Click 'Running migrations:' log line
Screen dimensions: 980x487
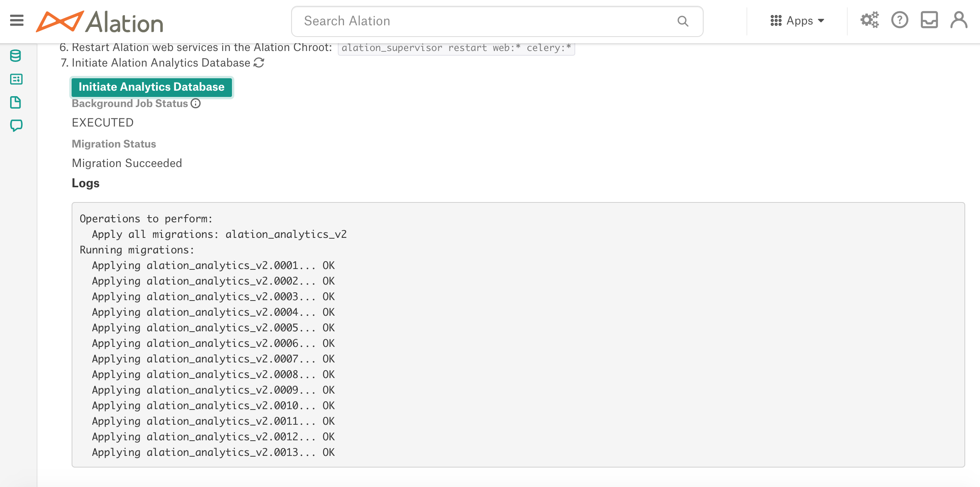click(137, 250)
